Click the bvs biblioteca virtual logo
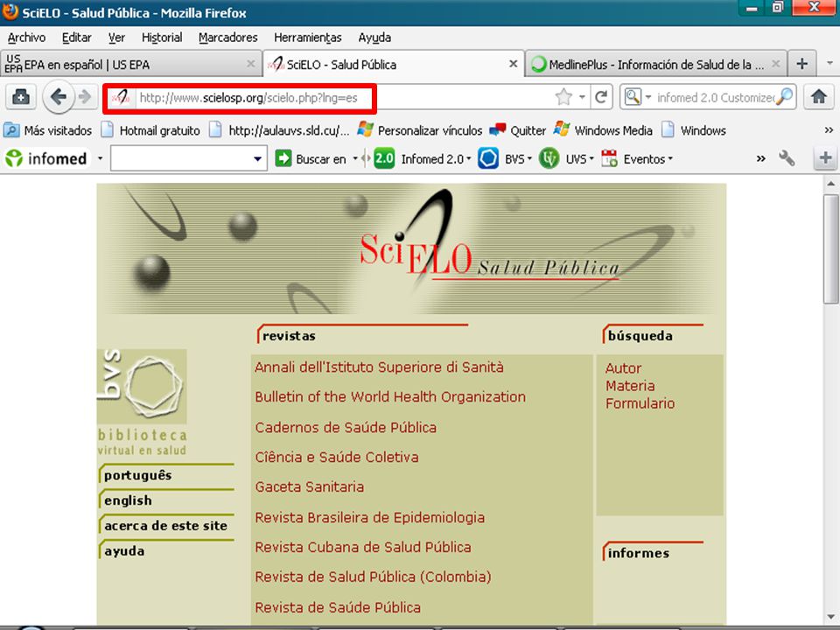 click(142, 402)
